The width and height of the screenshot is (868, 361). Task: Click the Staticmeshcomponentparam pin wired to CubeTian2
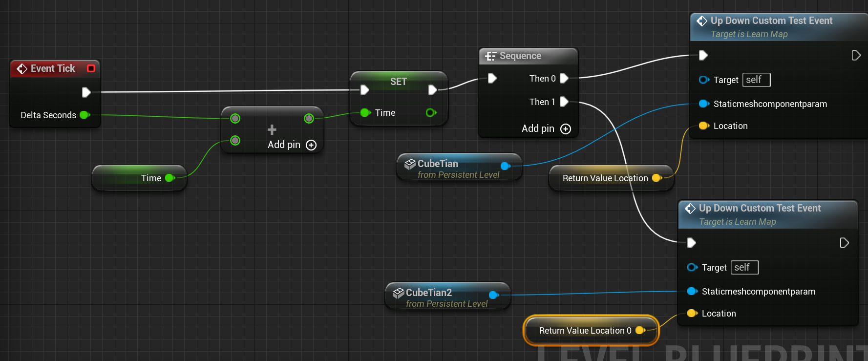coord(692,291)
